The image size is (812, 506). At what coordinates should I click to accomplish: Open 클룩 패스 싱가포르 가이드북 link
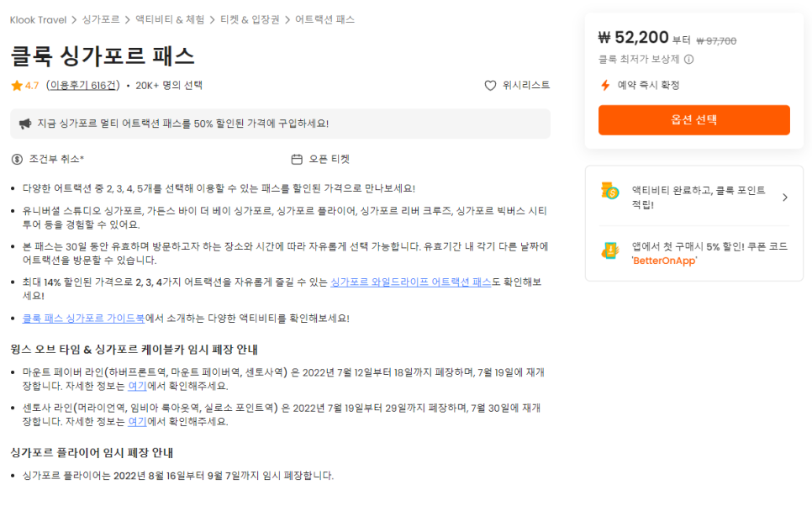tap(83, 319)
